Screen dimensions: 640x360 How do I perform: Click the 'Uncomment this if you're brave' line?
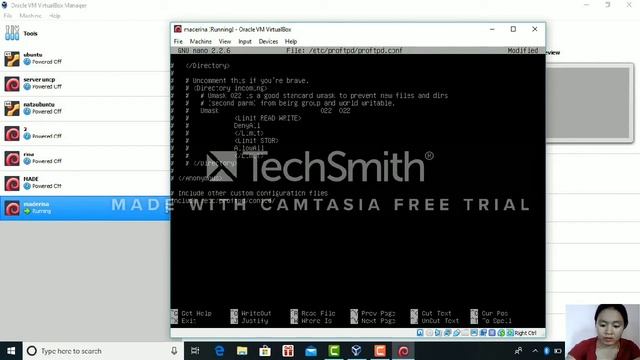(x=251, y=80)
